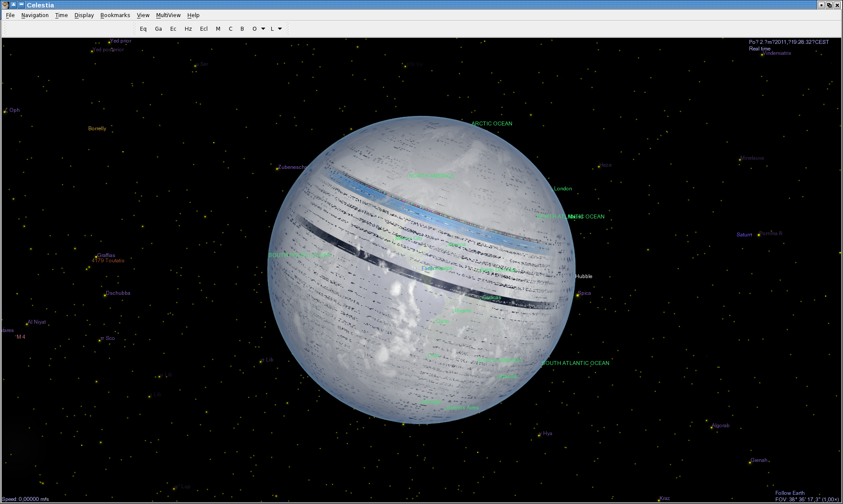The image size is (843, 504).
Task: Click the C constellations toolbar button
Action: (231, 29)
